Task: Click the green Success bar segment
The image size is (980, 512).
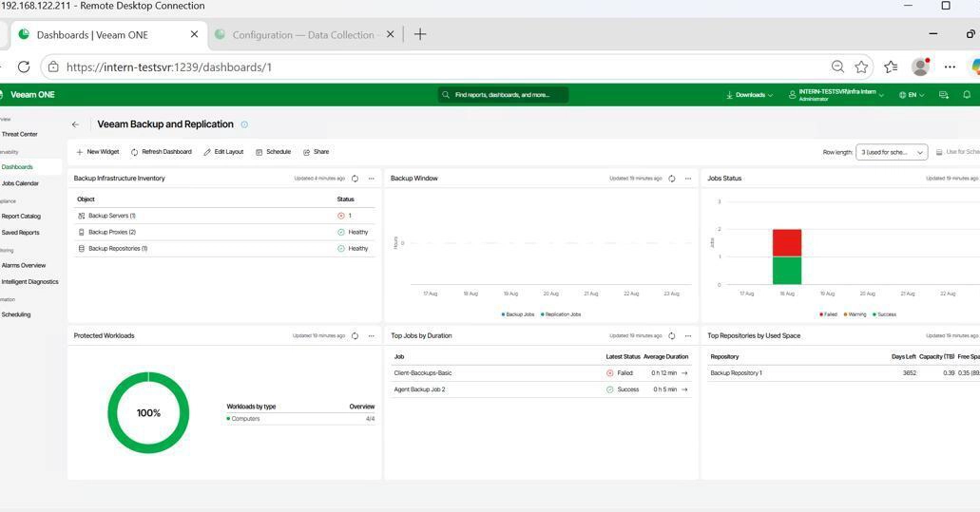Action: (787, 271)
